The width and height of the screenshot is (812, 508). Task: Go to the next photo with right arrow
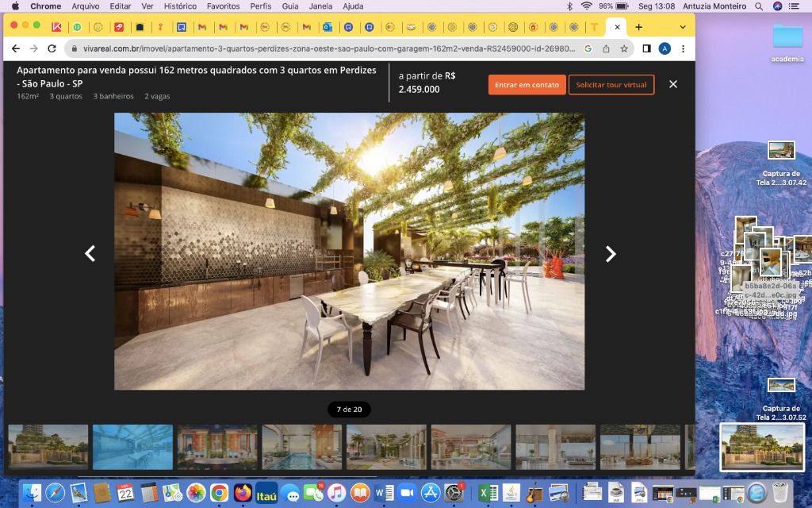click(610, 254)
